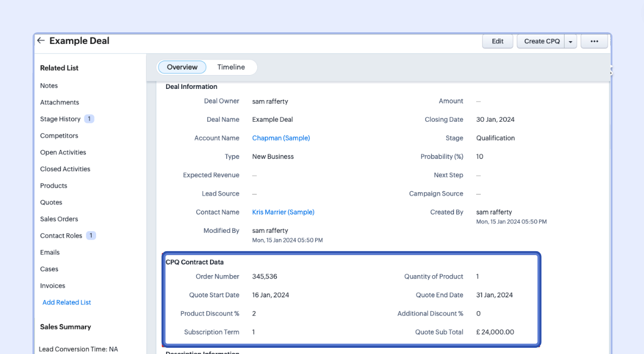
Task: Open the Open Activities list item
Action: [63, 152]
